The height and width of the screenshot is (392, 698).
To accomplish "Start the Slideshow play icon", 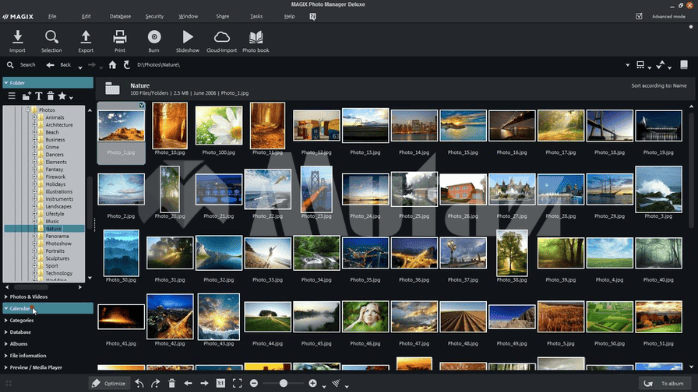I will point(187,37).
